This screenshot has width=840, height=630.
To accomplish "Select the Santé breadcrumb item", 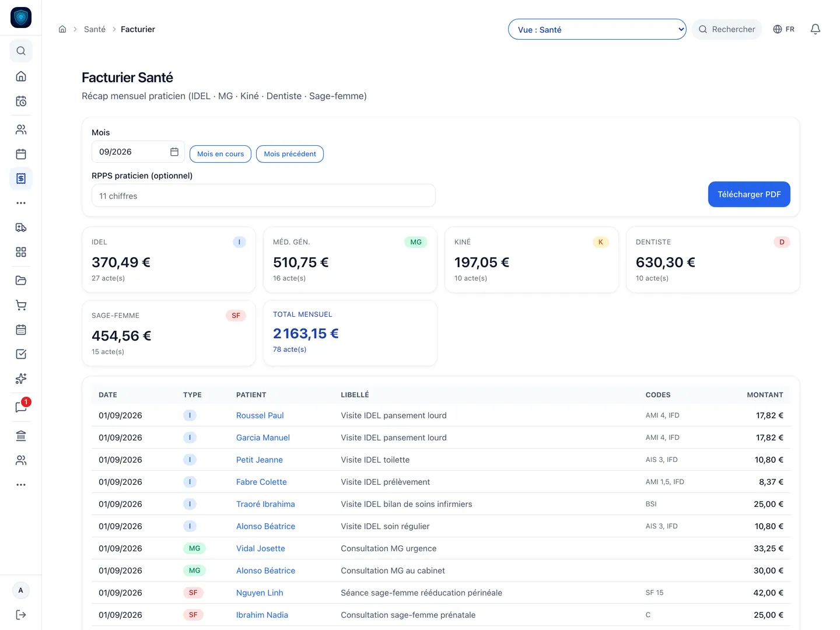I will [x=94, y=29].
